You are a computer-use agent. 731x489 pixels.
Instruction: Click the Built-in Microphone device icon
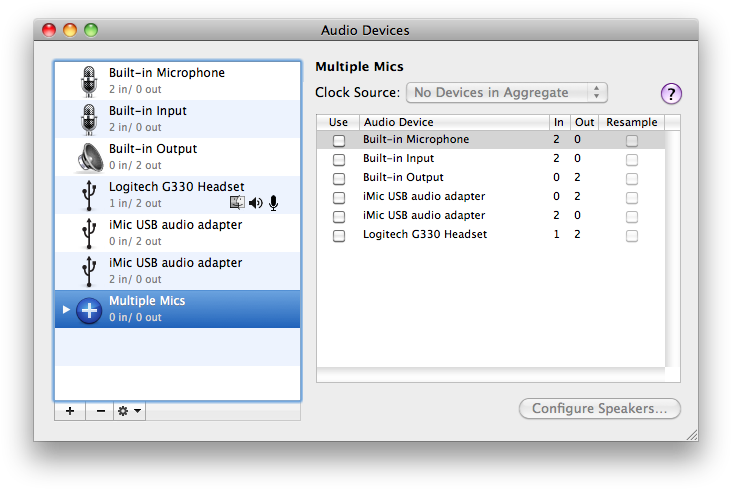coord(89,81)
